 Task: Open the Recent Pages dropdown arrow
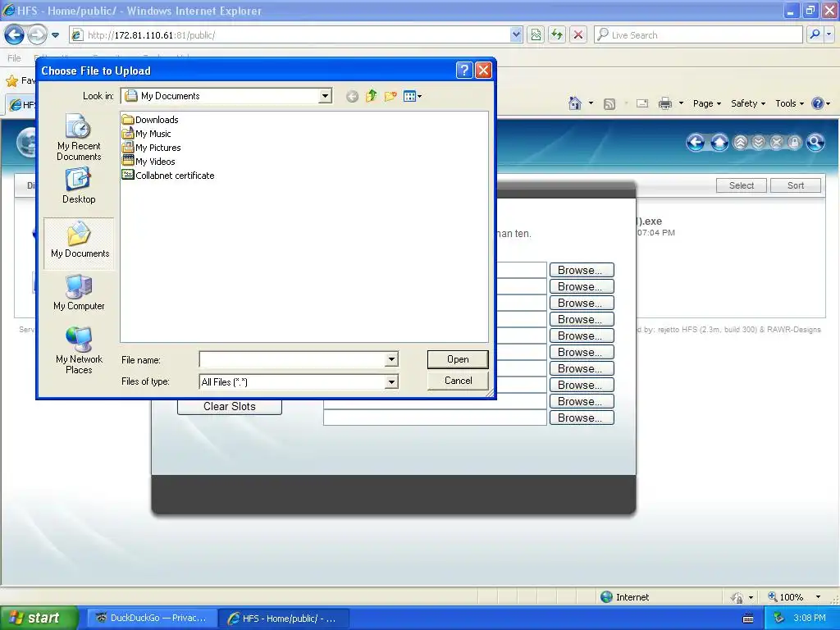coord(55,35)
